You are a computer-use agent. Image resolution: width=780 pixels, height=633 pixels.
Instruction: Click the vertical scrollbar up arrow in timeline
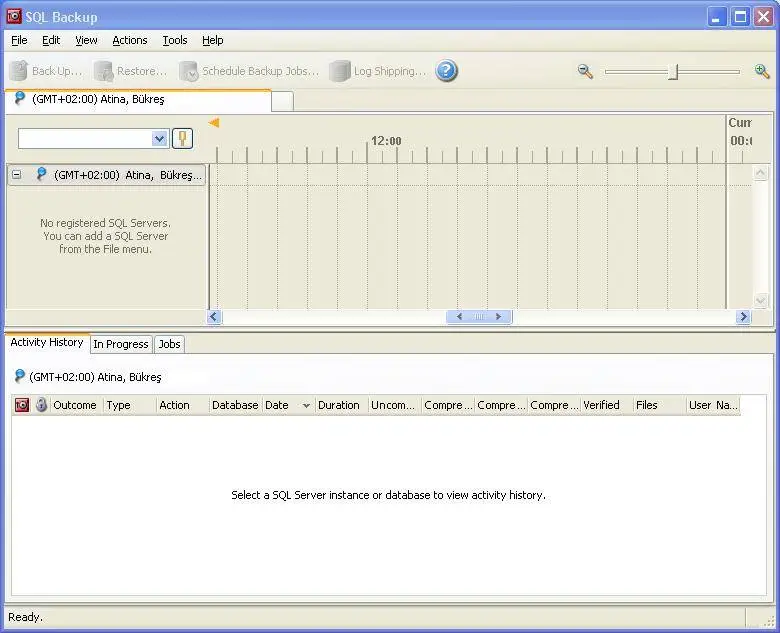[x=760, y=173]
